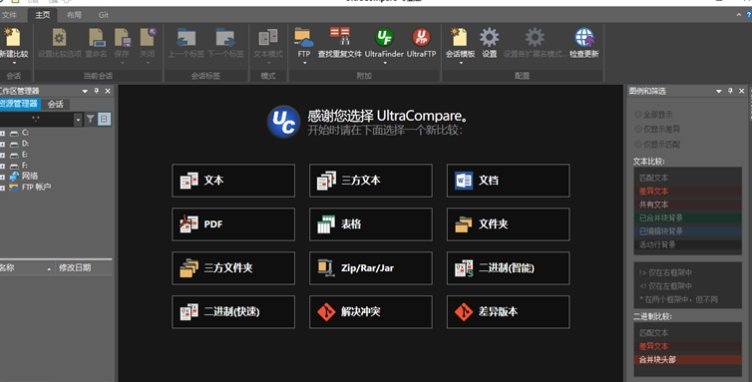Click the 文本模式 text mode icon
The width and height of the screenshot is (752, 382).
[x=268, y=37]
